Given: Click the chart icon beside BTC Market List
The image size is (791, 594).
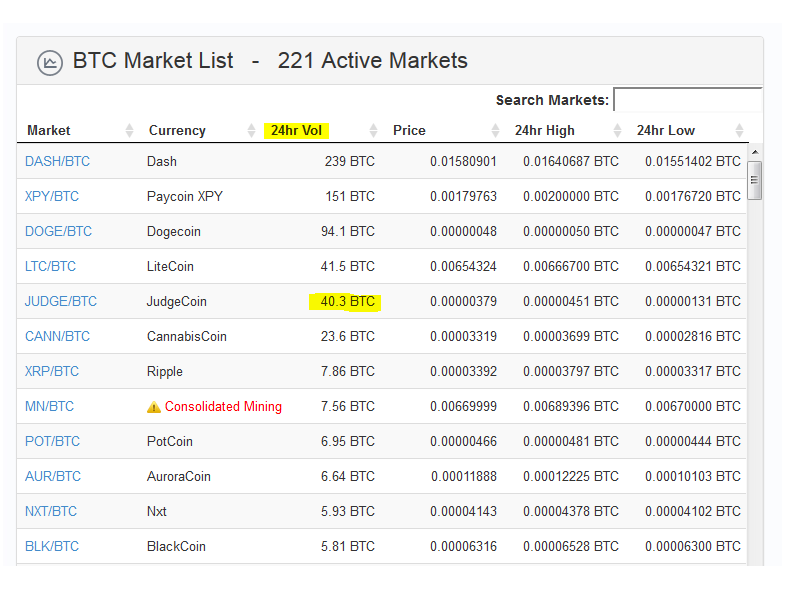Looking at the screenshot, I should tap(50, 63).
